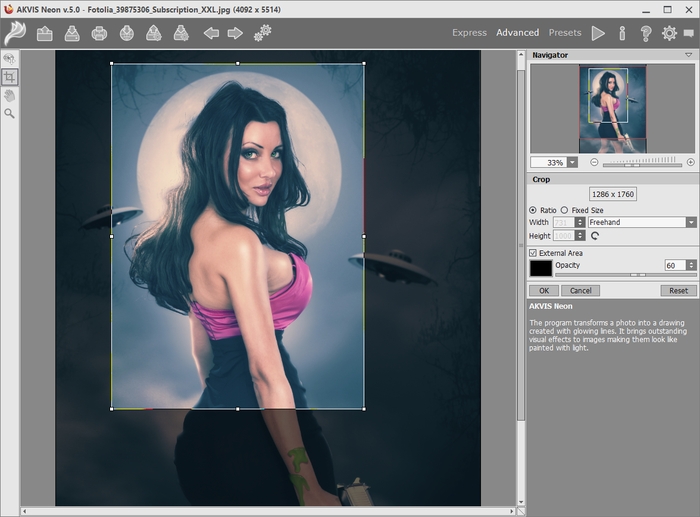700x517 pixels.
Task: Redo with the right arrow icon
Action: tap(235, 33)
